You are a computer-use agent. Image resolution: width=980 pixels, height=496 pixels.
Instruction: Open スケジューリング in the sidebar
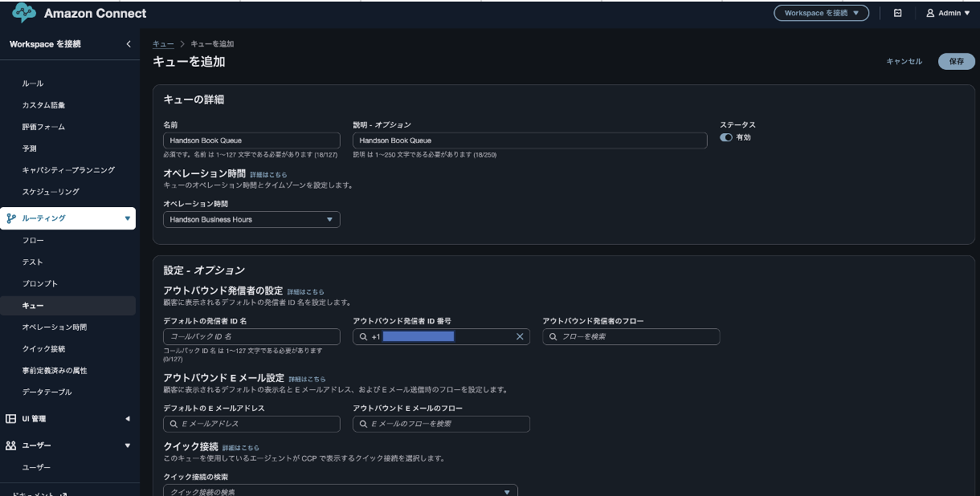(51, 192)
